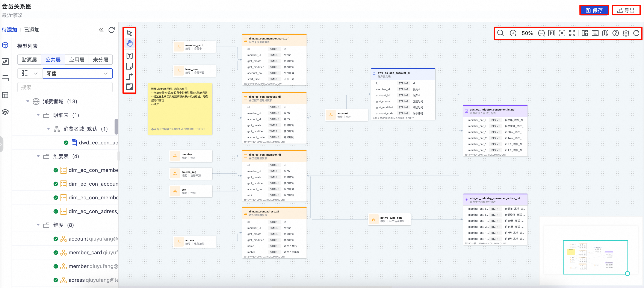Select the pointer selection tool
Screen dimensions: 644x288
pos(129,33)
